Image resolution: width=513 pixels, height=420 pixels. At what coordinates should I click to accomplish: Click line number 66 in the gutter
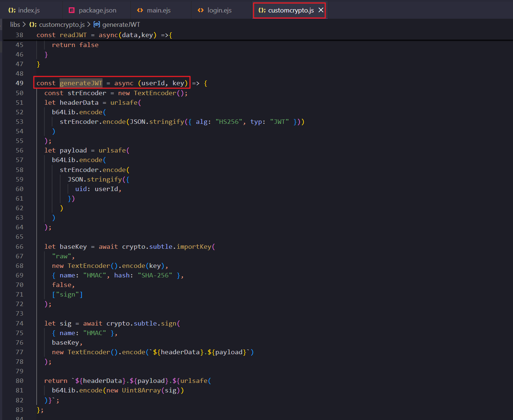click(19, 247)
